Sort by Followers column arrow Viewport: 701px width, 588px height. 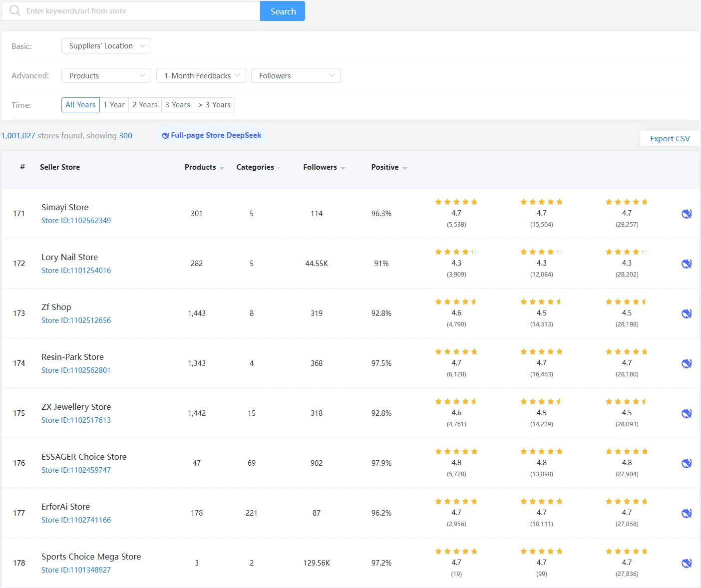click(343, 168)
